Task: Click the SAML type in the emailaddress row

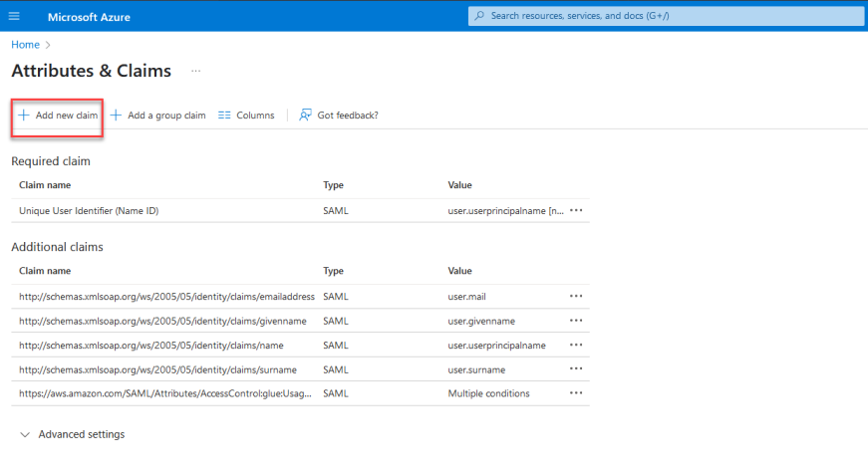Action: [x=336, y=297]
